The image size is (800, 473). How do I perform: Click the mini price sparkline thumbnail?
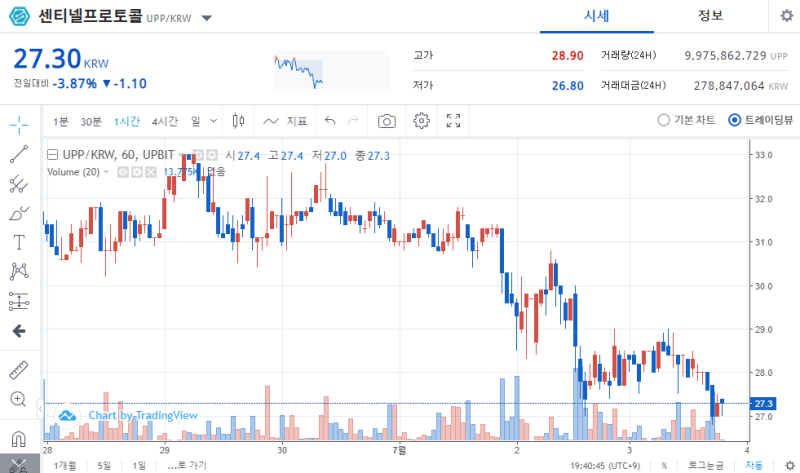(332, 70)
